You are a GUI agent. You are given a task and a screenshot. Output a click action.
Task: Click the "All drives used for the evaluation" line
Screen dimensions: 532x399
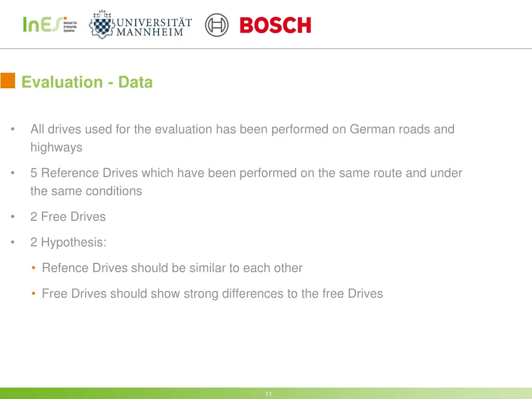tap(242, 129)
